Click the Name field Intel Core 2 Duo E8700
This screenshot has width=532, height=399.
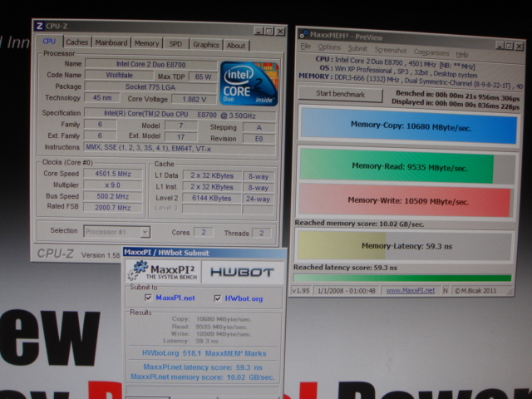click(x=151, y=64)
